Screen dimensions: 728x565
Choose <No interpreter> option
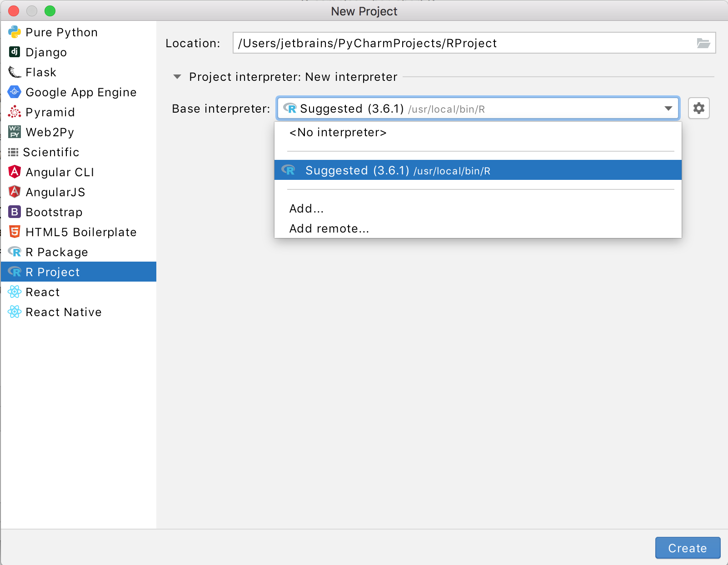tap(338, 133)
